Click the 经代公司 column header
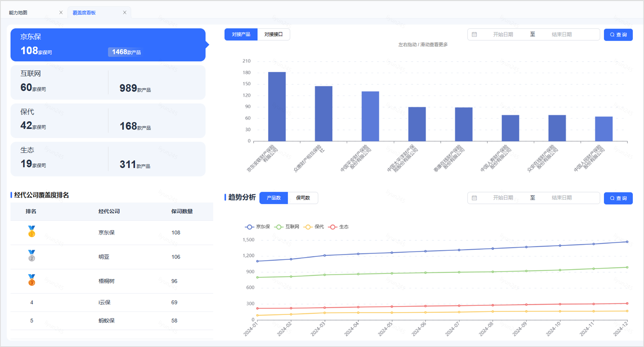644x347 pixels. [x=109, y=212]
